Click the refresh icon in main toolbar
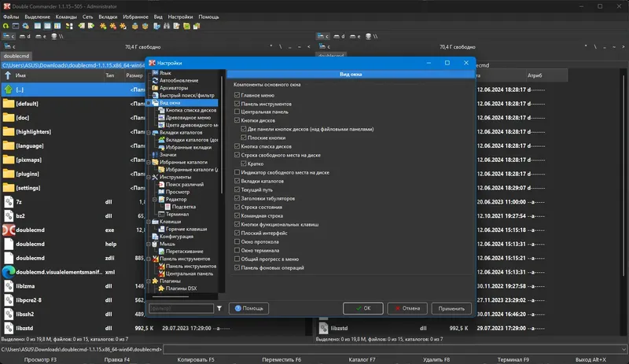Viewport: 629px width, 364px height. tap(6, 26)
